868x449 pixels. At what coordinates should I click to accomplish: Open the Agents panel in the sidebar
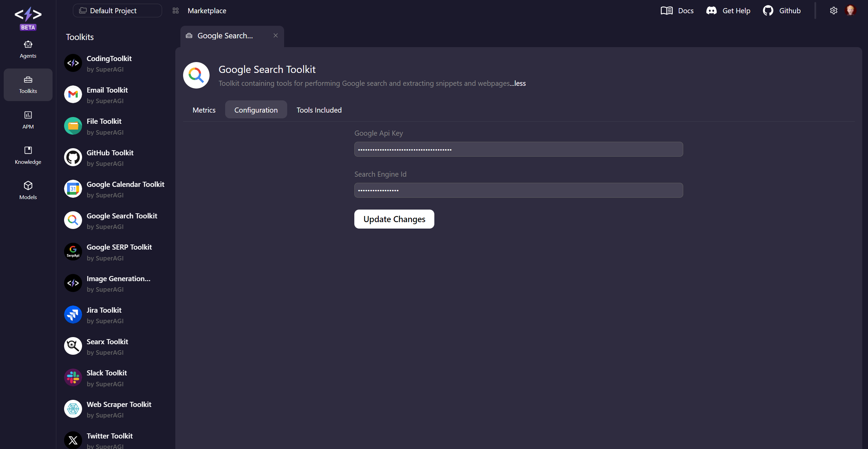[28, 49]
